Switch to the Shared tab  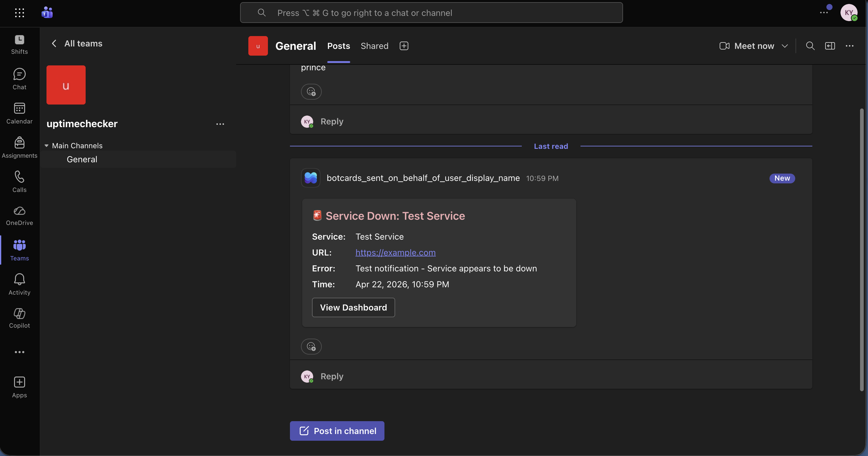(374, 46)
